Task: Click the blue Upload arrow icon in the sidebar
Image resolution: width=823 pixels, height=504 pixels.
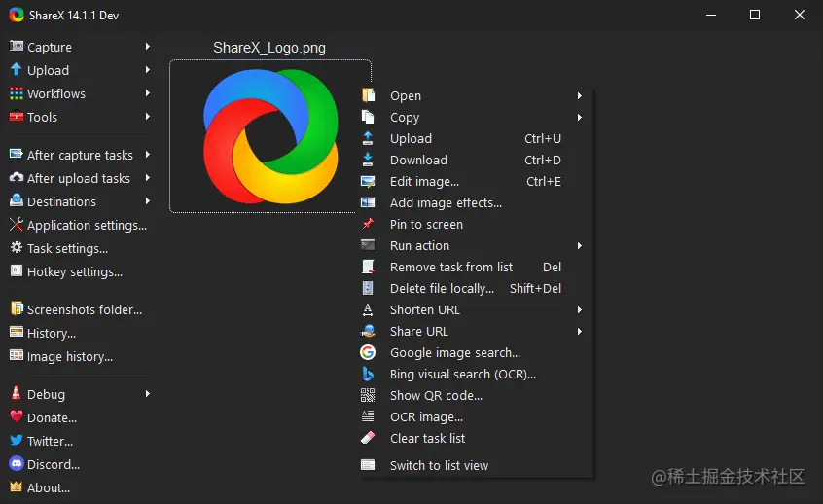Action: [17, 69]
